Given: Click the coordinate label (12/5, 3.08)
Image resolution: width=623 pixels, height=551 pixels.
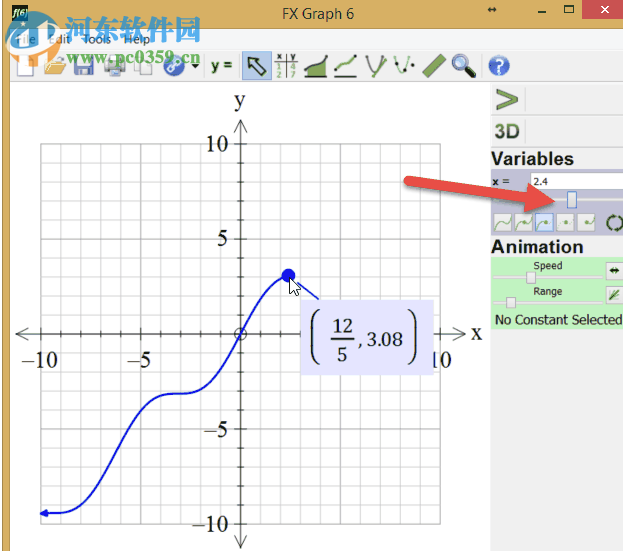Looking at the screenshot, I should coord(366,337).
